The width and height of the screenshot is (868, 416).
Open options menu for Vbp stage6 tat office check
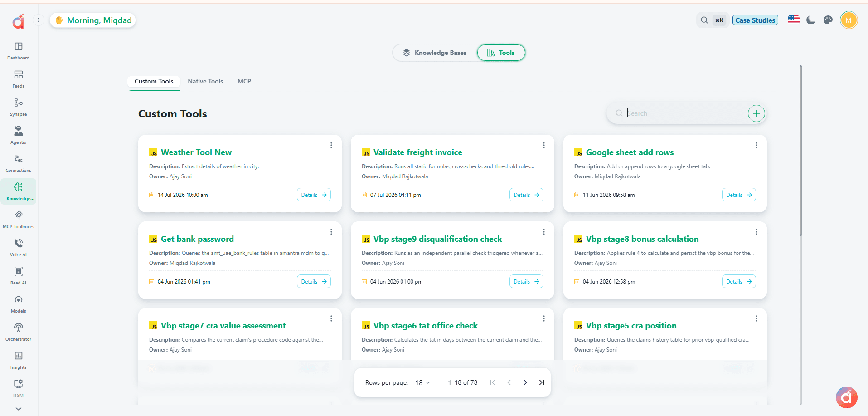[x=544, y=318]
